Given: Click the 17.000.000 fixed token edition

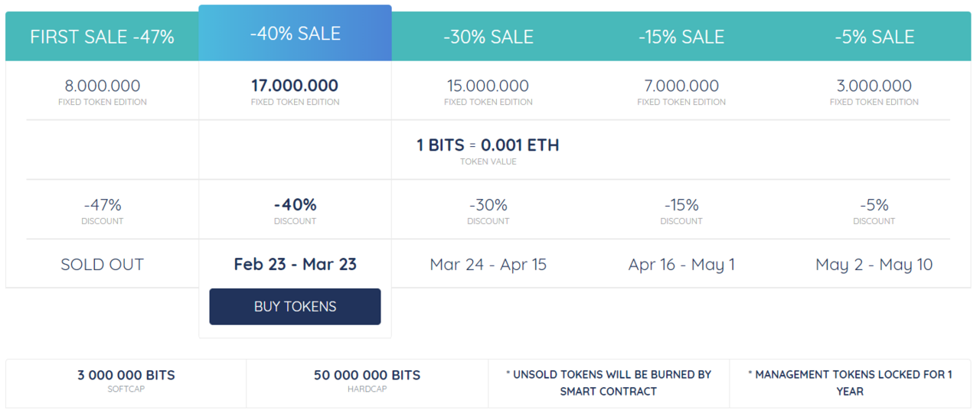Looking at the screenshot, I should click(295, 86).
